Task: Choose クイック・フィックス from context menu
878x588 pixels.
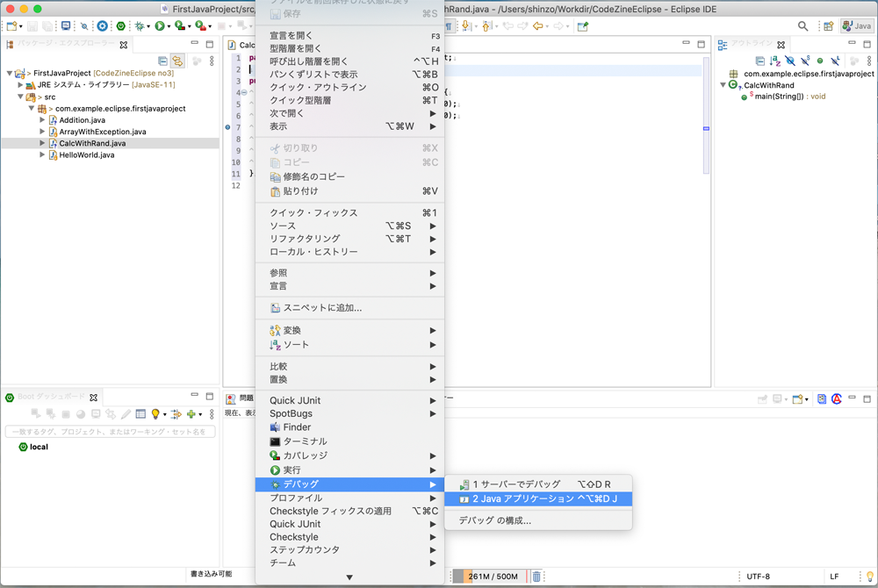Action: tap(349, 212)
